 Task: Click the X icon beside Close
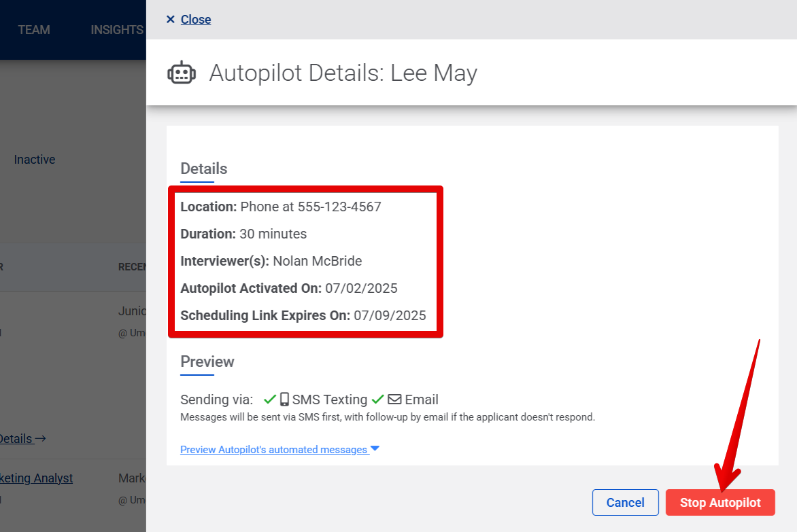pos(170,19)
